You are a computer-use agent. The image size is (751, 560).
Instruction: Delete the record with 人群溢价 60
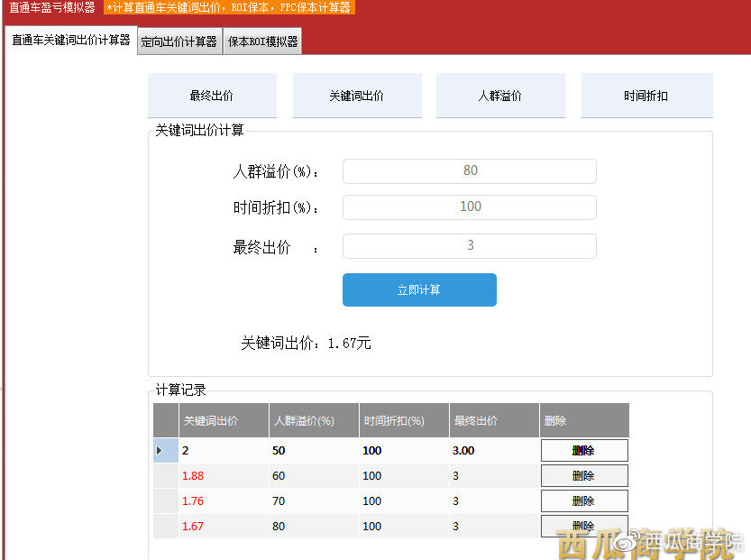582,475
